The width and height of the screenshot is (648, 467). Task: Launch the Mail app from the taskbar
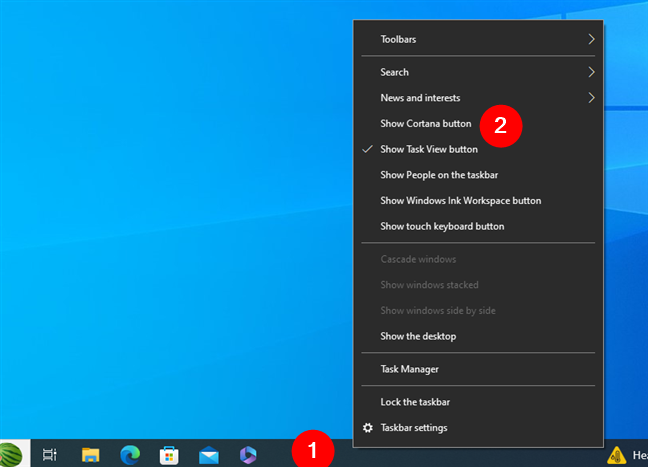(209, 455)
